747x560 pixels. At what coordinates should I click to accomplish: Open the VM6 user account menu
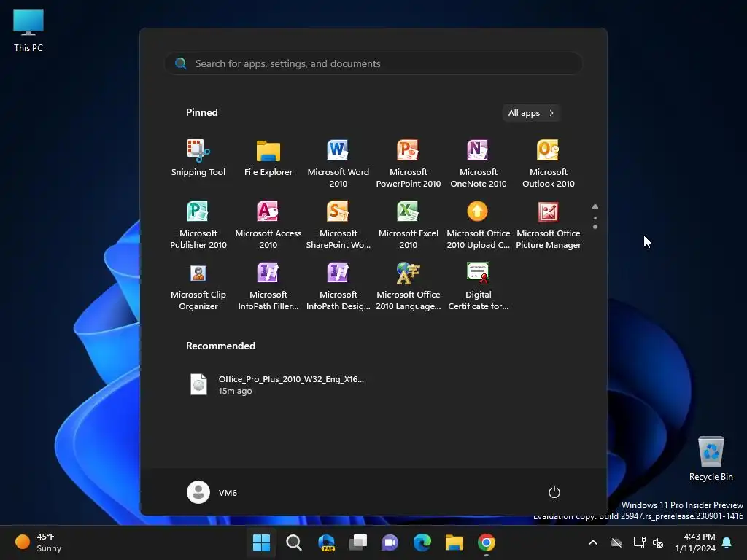(x=212, y=492)
